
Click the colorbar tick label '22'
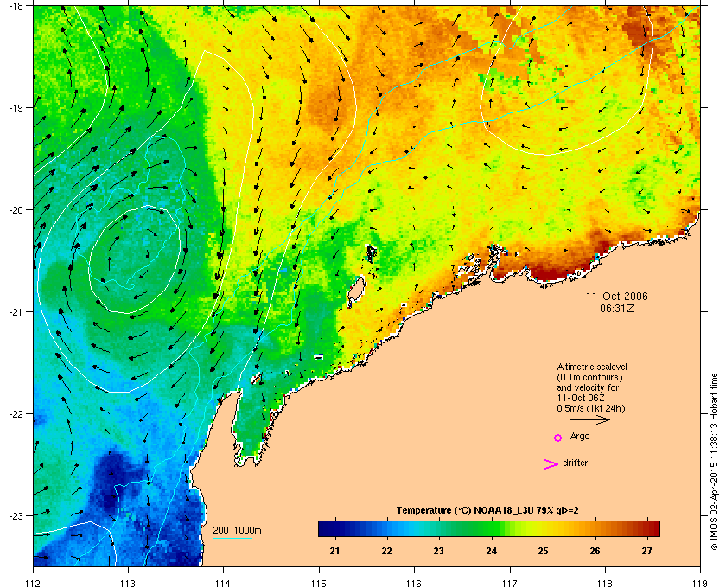386,551
